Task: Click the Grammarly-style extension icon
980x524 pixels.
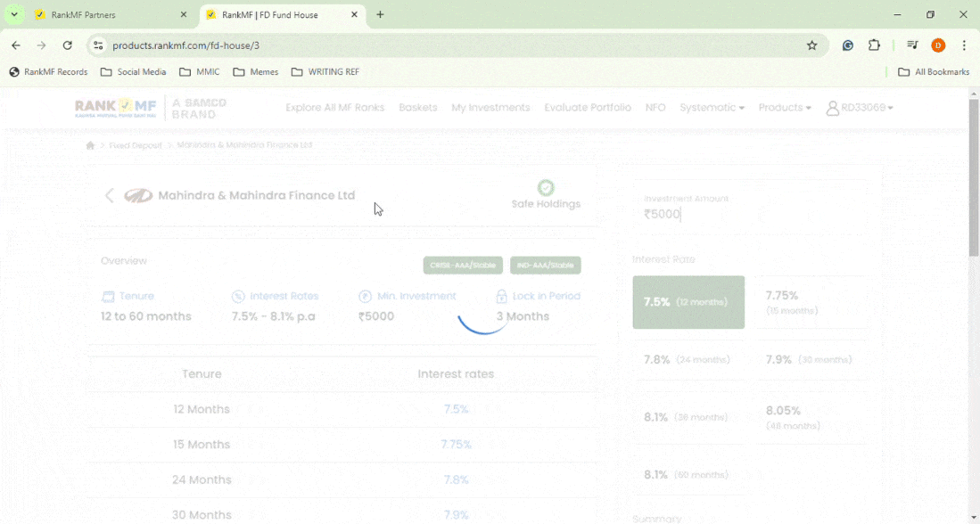Action: (x=848, y=45)
